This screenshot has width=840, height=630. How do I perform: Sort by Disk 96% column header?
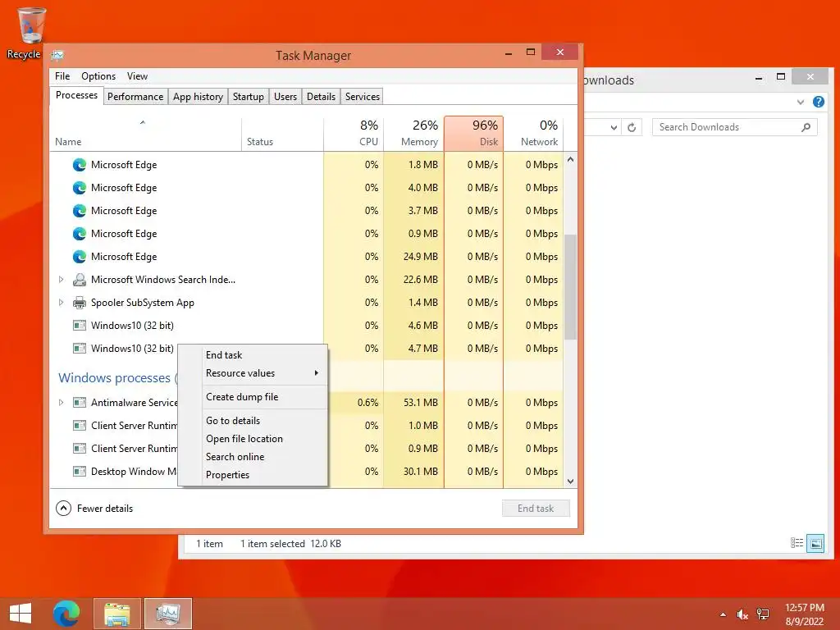473,134
